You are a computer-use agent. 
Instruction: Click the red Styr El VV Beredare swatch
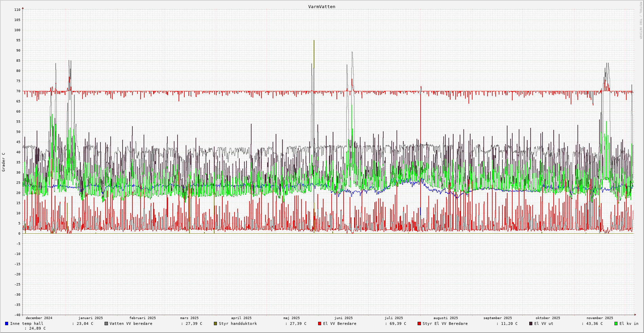click(419, 324)
